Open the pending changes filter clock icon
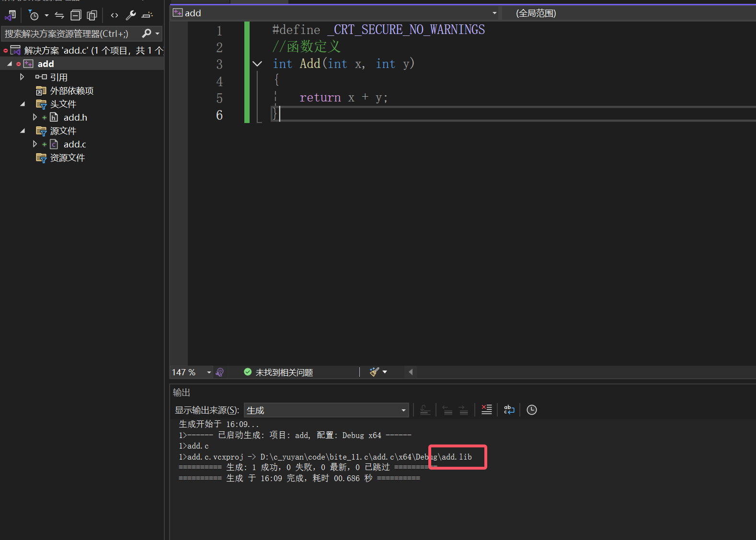Screen dimensions: 756x540 (34, 16)
